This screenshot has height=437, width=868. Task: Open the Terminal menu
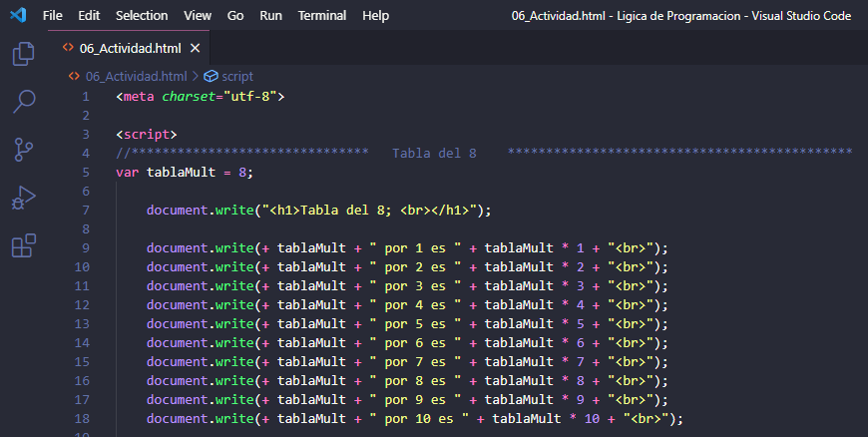[322, 16]
